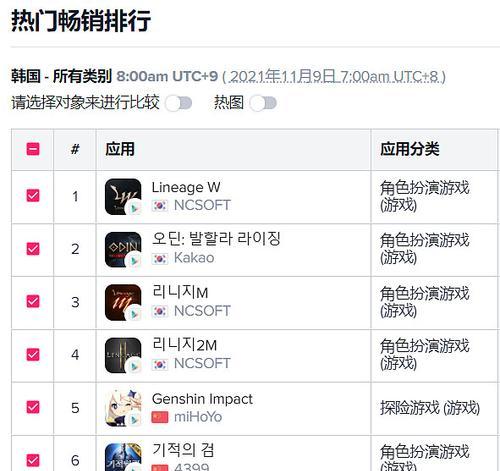500x471 pixels.
Task: Click the Chinese flag next to miHoYo
Action: point(160,417)
